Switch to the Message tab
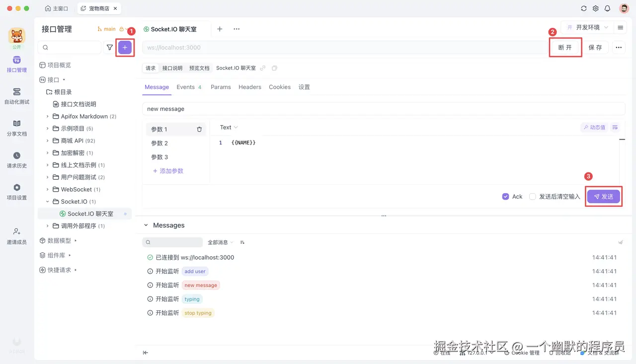 click(157, 87)
